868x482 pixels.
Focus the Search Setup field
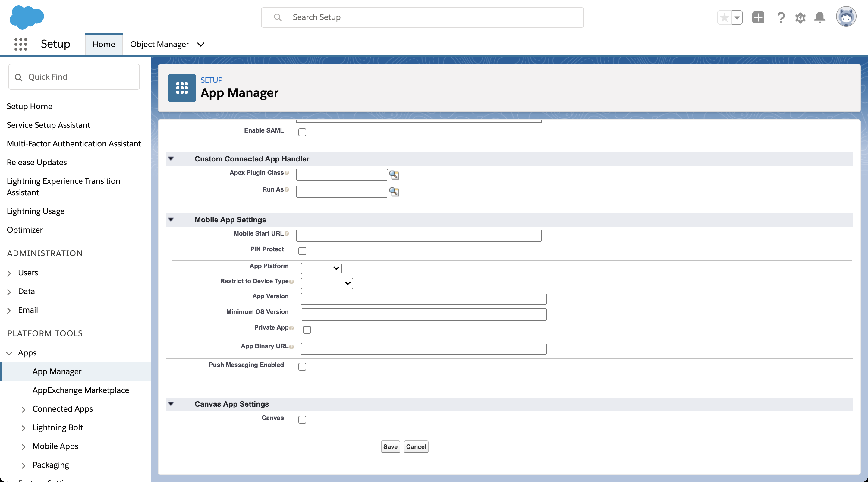tap(422, 17)
